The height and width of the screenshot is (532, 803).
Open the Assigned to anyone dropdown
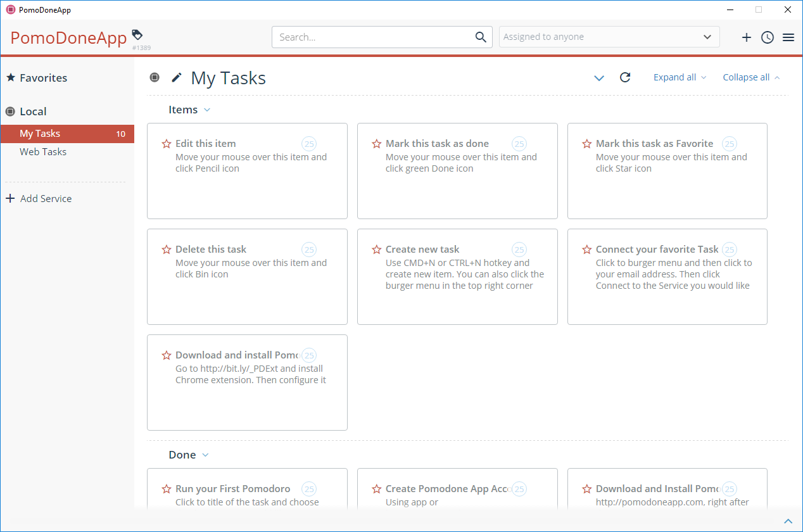coord(609,37)
